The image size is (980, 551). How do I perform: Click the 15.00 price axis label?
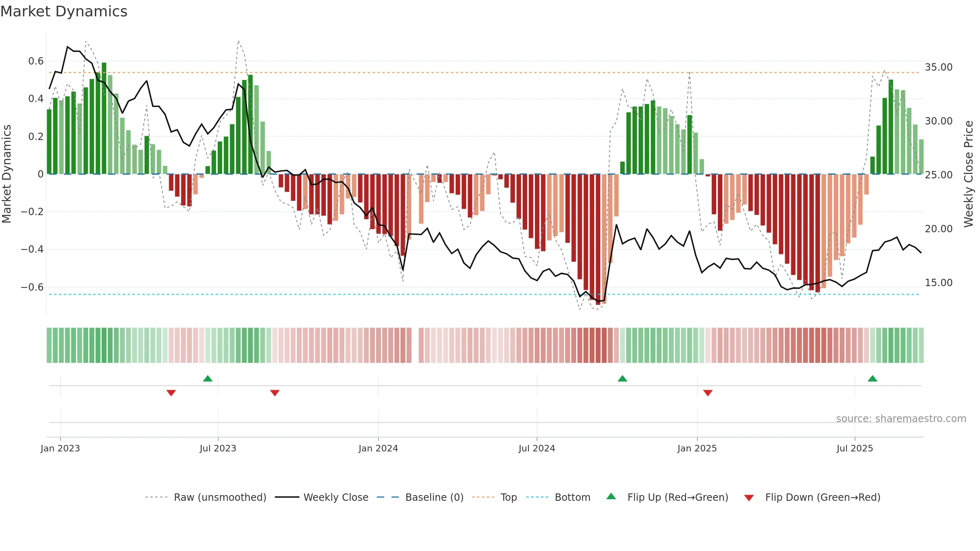click(939, 282)
